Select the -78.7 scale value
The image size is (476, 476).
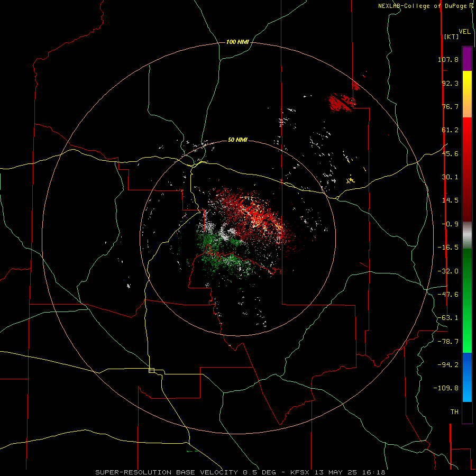pos(448,342)
